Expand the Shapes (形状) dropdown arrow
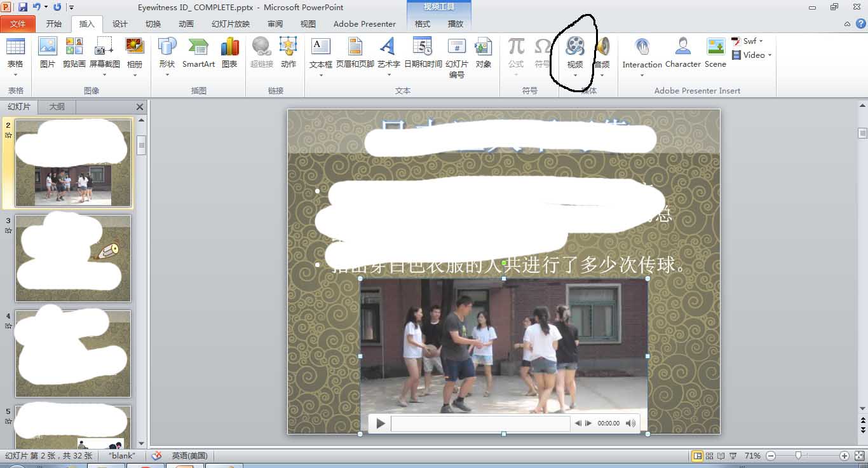The image size is (868, 468). tap(167, 75)
